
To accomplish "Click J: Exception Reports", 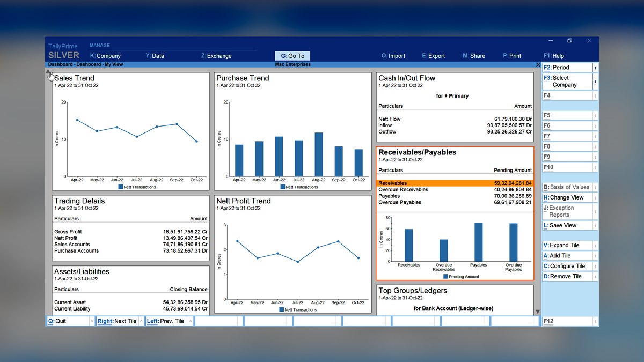I will pos(568,211).
